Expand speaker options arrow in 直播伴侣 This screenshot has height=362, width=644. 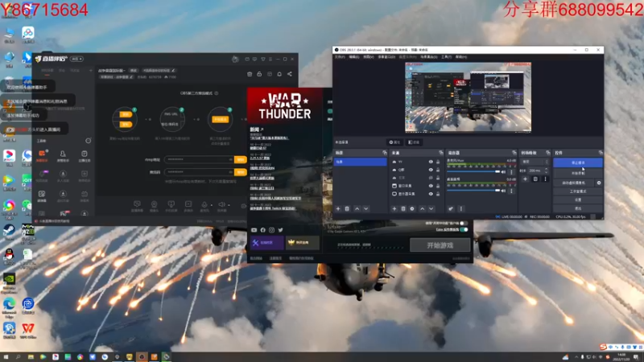click(229, 205)
